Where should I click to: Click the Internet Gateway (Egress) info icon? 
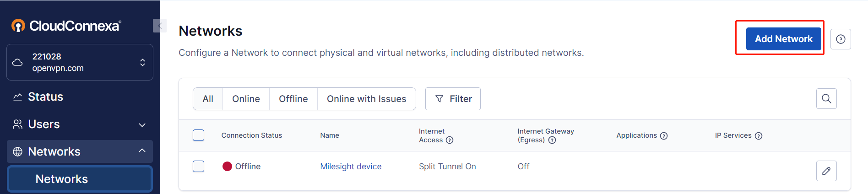[x=552, y=140]
